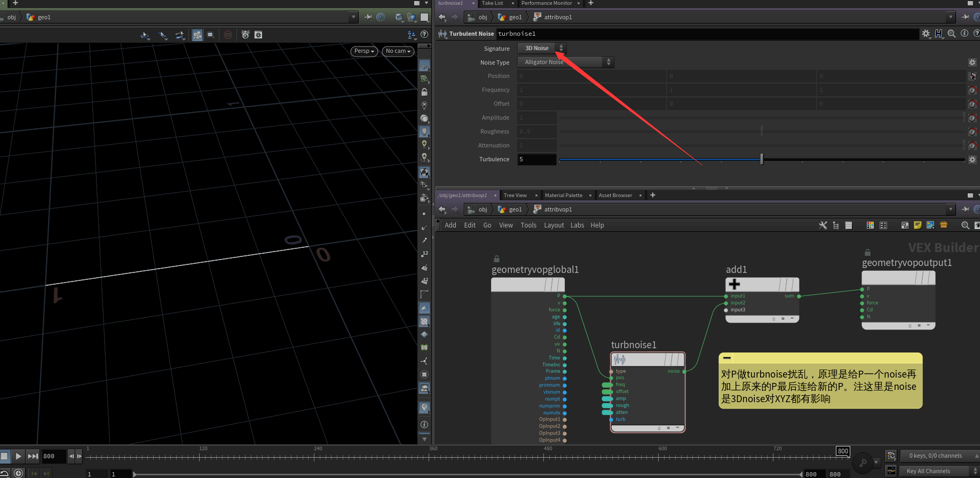This screenshot has width=980, height=478.
Task: Click the turbnoise1 node waveform icon
Action: (x=620, y=359)
